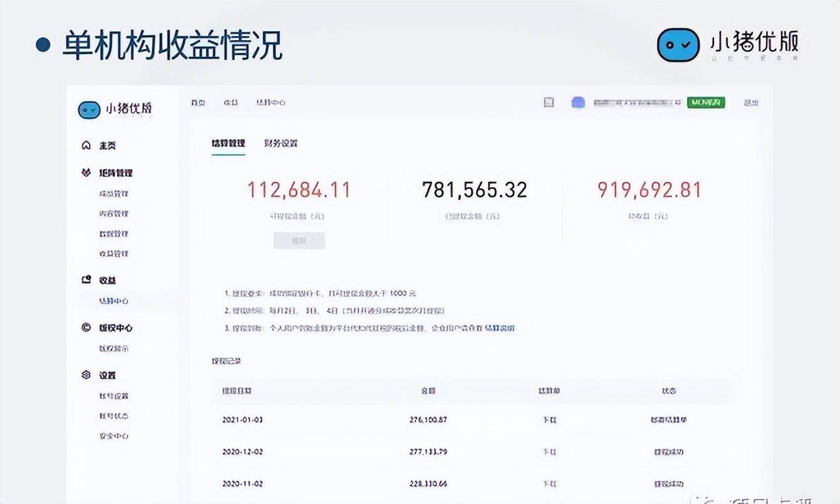Open 内容管理 in the sidebar
840x504 pixels.
[114, 214]
